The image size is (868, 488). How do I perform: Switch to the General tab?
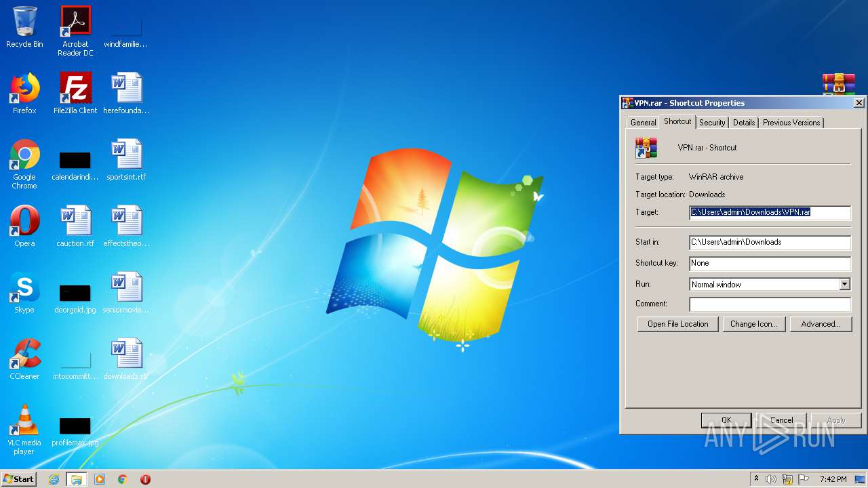[643, 123]
